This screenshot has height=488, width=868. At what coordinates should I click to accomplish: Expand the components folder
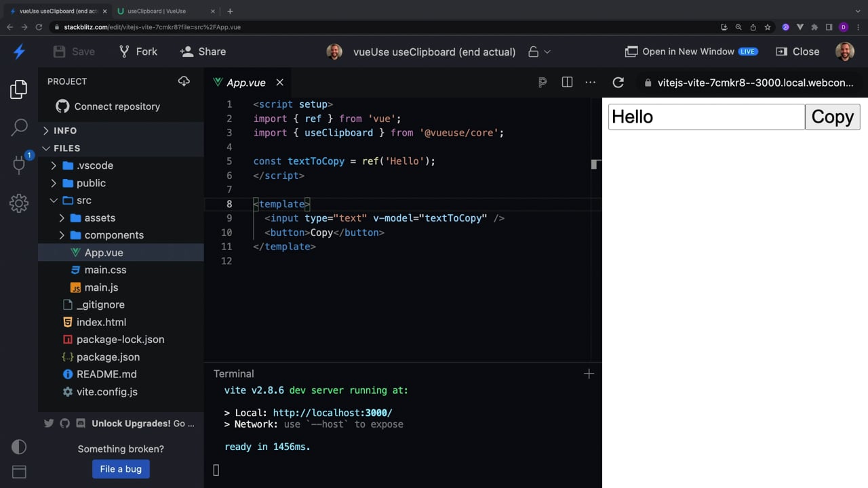point(121,235)
